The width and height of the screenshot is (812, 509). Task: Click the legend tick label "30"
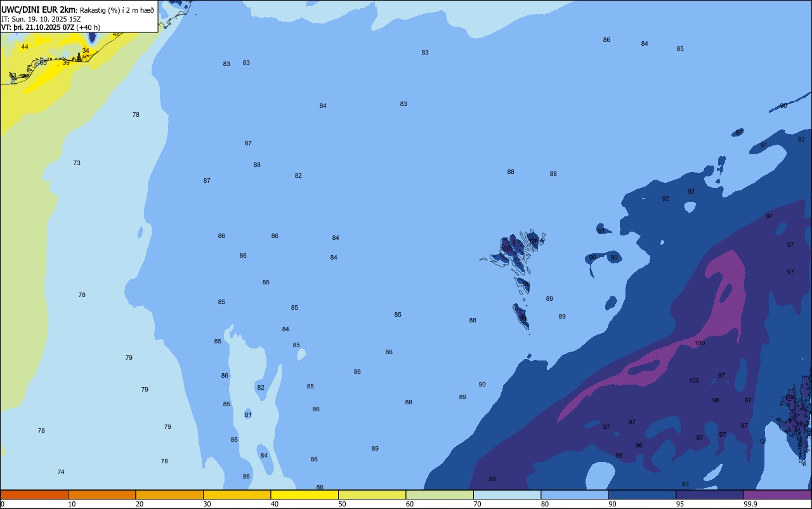coord(207,504)
